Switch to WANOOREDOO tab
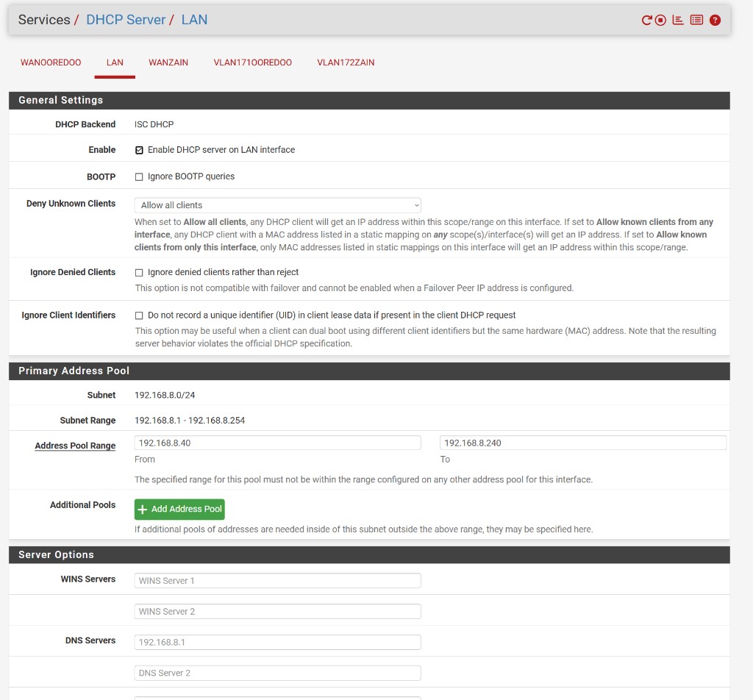753x700 pixels. tap(51, 63)
